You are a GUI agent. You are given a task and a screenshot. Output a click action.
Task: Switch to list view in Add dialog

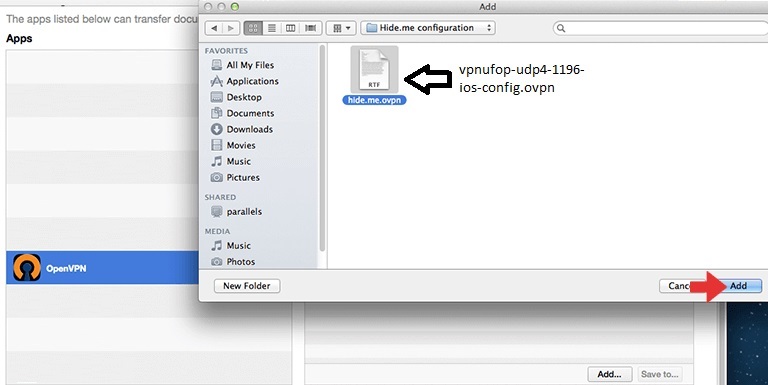click(x=271, y=28)
